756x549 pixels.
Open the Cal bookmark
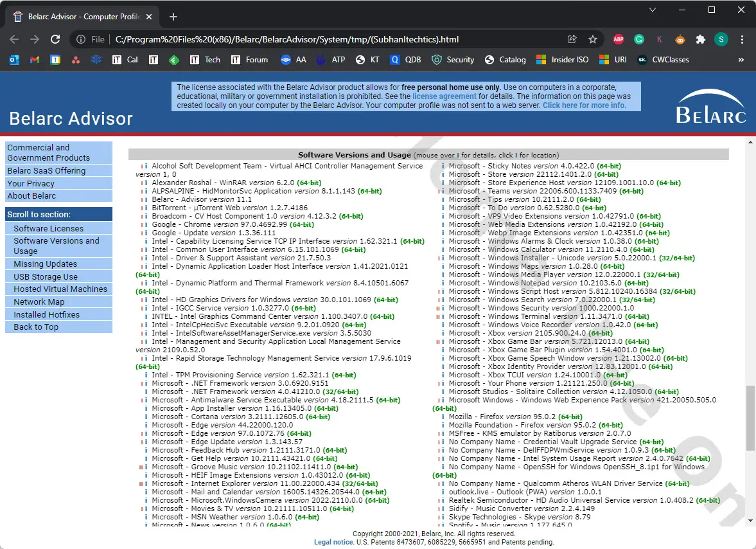pyautogui.click(x=125, y=60)
